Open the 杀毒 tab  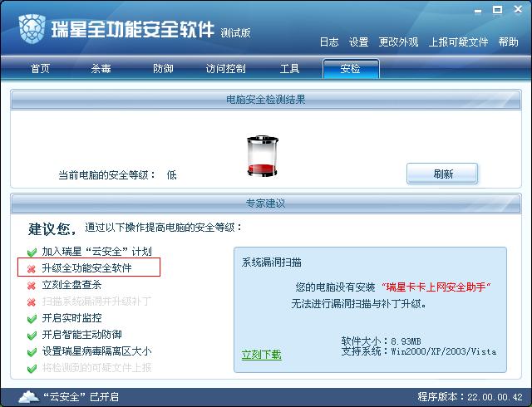101,69
